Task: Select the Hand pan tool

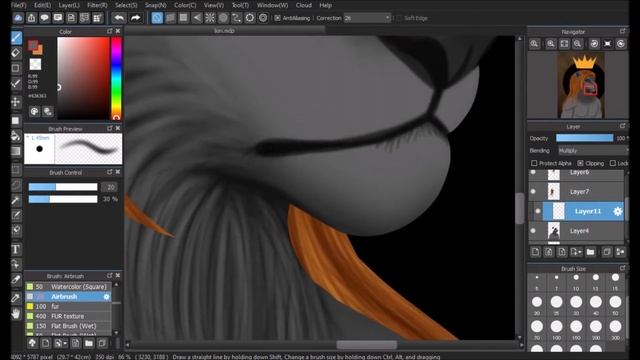Action: pyautogui.click(x=16, y=313)
